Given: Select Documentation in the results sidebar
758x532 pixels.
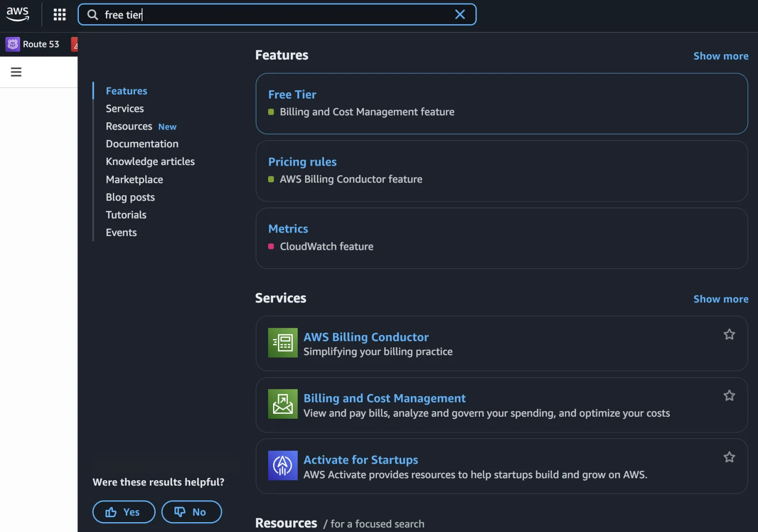Looking at the screenshot, I should click(142, 144).
